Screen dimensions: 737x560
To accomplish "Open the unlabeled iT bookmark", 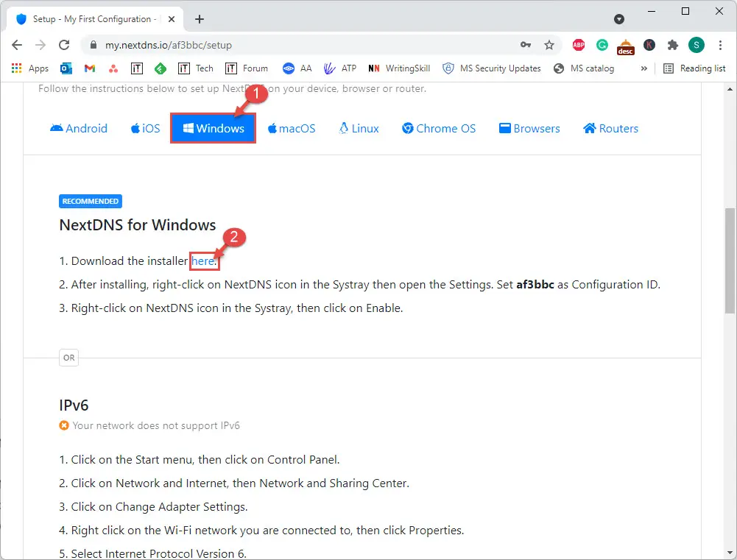I will click(x=137, y=68).
